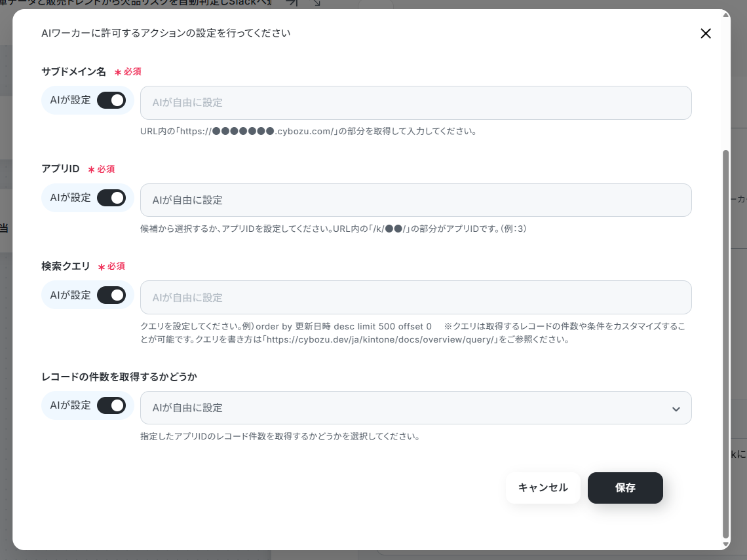The height and width of the screenshot is (560, 747).
Task: Close the action settings dialog
Action: click(x=706, y=33)
